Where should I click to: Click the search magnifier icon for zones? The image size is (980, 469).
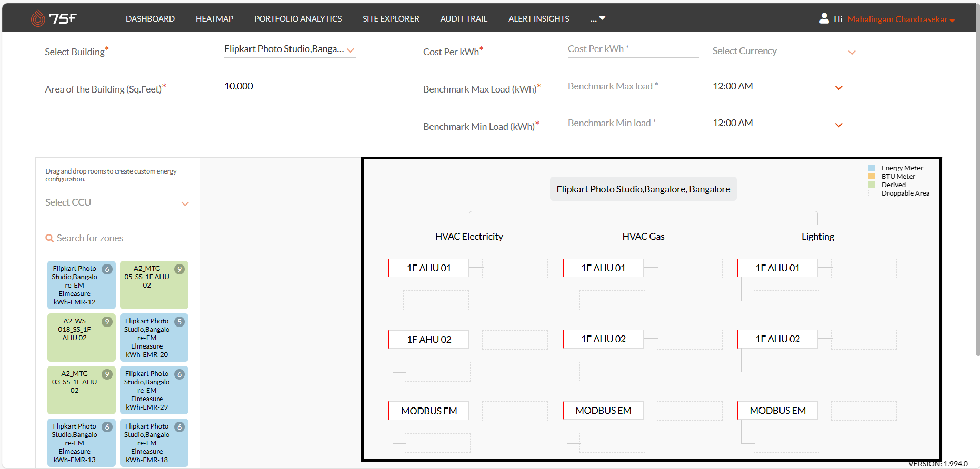point(49,238)
